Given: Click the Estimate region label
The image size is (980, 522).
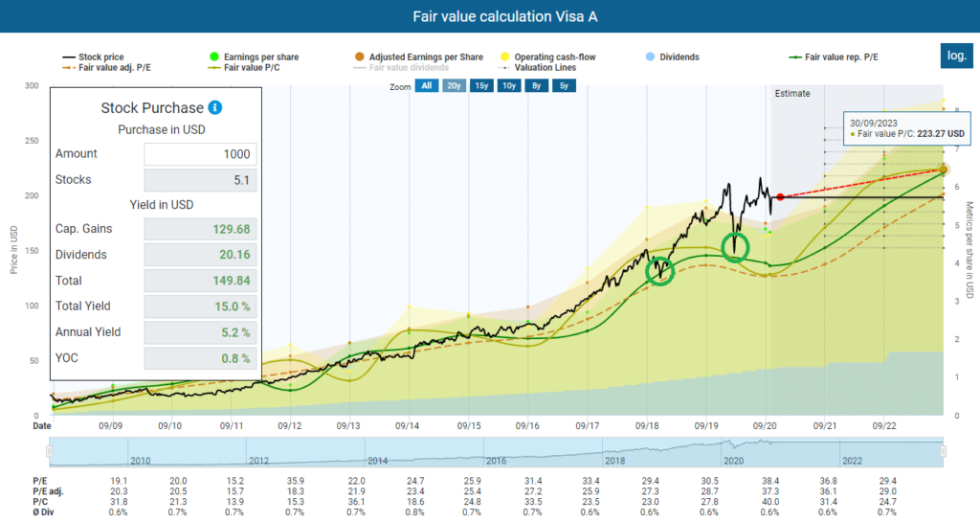Looking at the screenshot, I should pyautogui.click(x=792, y=93).
